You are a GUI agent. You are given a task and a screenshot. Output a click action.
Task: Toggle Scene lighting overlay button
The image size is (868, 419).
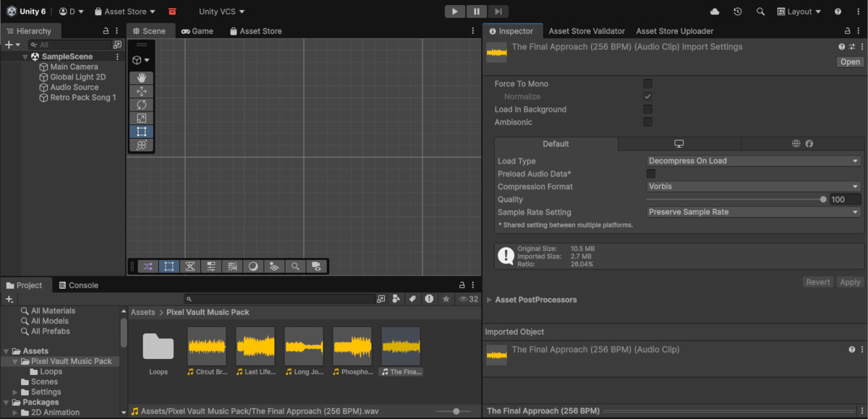(x=253, y=266)
